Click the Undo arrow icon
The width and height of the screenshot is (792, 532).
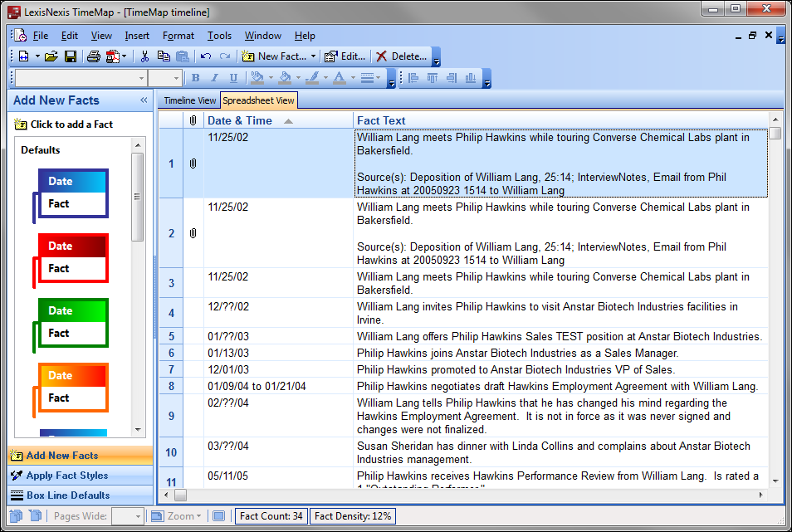click(x=206, y=56)
